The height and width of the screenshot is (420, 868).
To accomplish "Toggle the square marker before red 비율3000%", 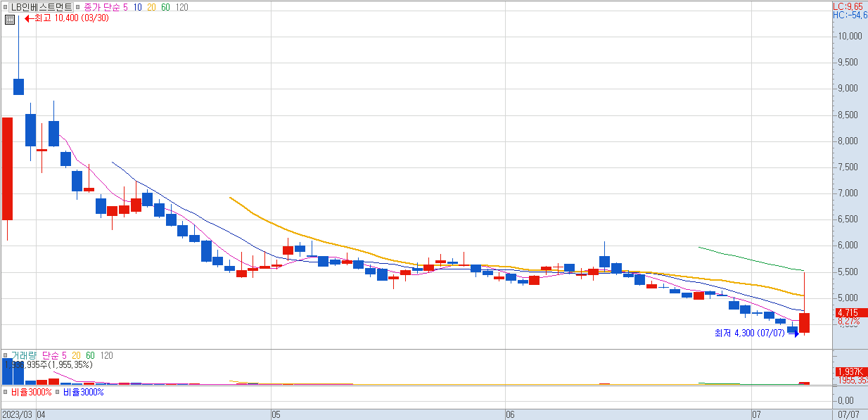I will pos(6,392).
